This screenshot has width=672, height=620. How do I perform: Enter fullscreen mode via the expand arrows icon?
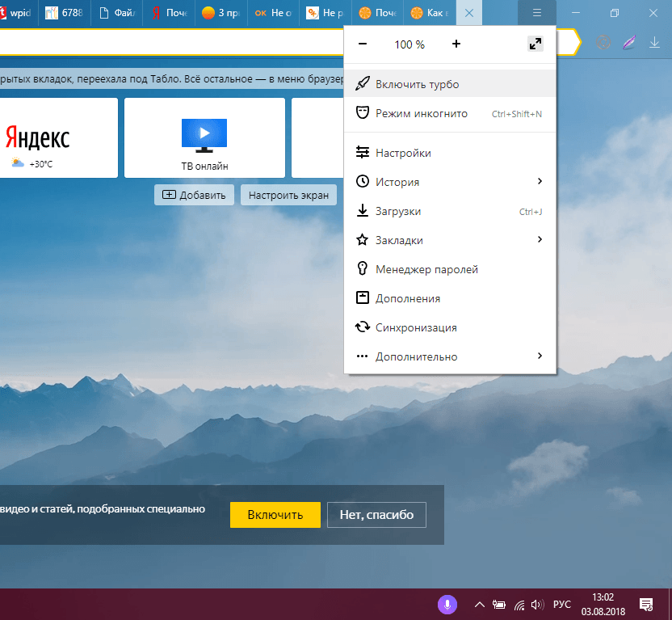535,44
